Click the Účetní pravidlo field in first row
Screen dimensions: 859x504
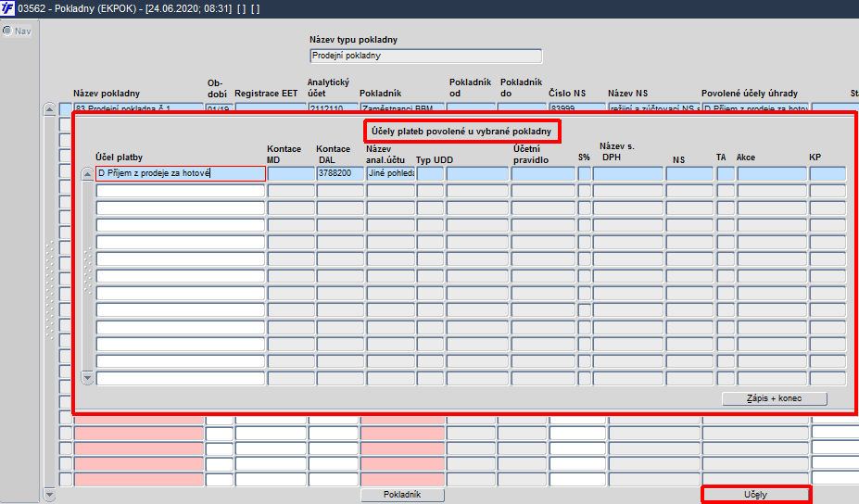tap(543, 173)
